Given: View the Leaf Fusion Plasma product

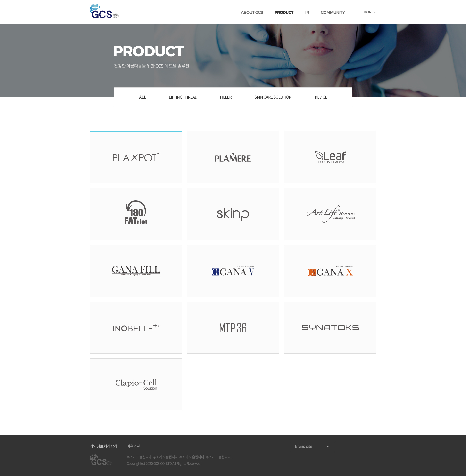Looking at the screenshot, I should (x=330, y=157).
